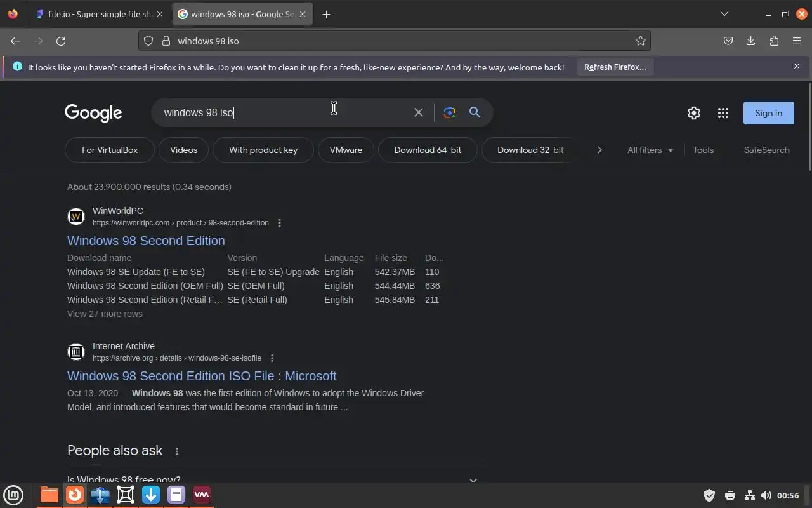Go to Google homepage via logo
Screen dimensions: 812x508
(93, 113)
